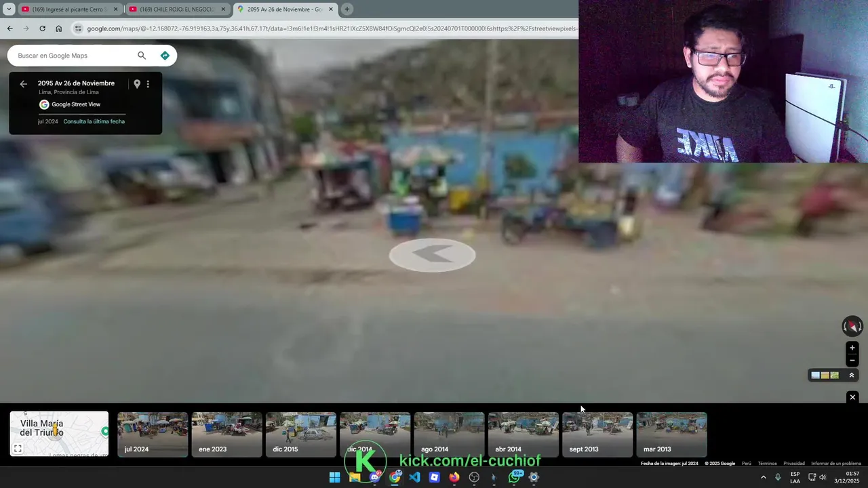
Task: Reload the current page
Action: click(42, 28)
